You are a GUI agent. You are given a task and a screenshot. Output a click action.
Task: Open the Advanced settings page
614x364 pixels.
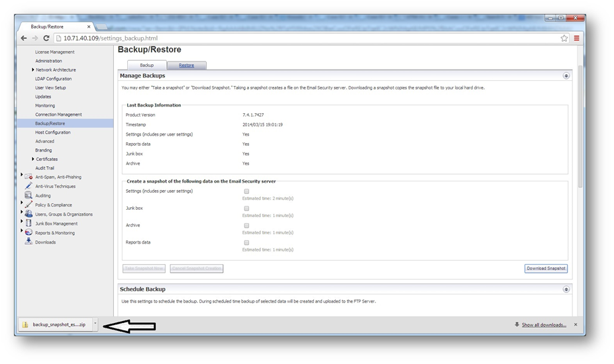point(44,141)
